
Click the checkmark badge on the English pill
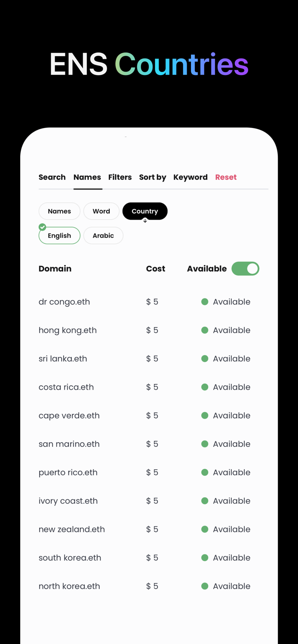(x=42, y=227)
